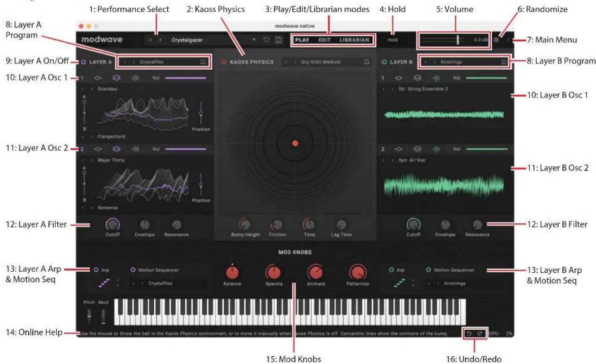Click Layer A filter Cutoff knob
Viewport: 596px width, 364px height.
pyautogui.click(x=112, y=224)
